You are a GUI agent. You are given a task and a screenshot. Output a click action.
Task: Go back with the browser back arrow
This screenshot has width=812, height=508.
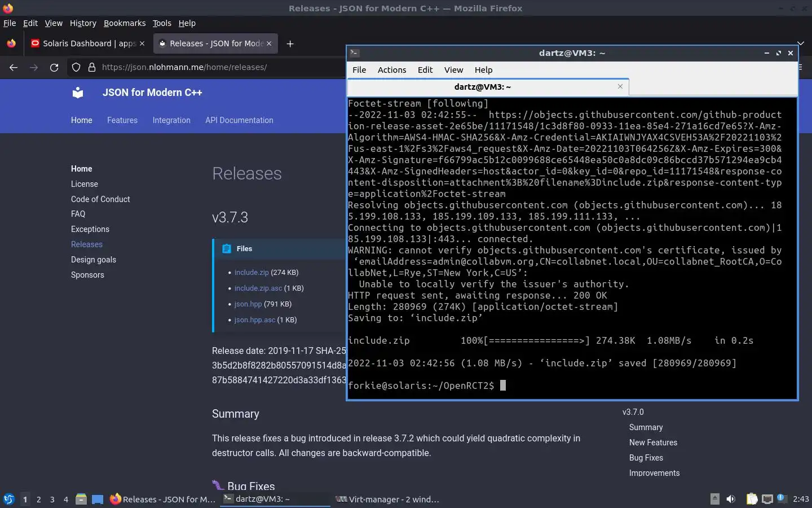(x=14, y=67)
